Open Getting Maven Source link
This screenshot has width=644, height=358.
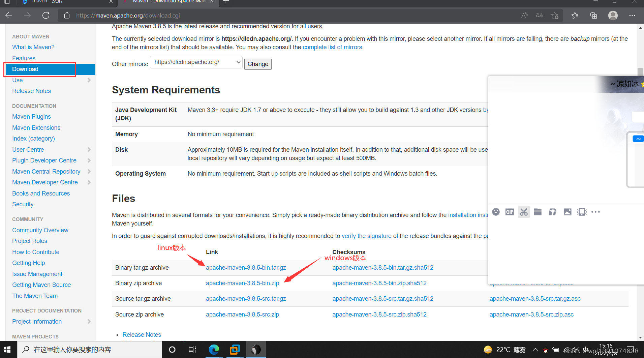[x=41, y=285]
